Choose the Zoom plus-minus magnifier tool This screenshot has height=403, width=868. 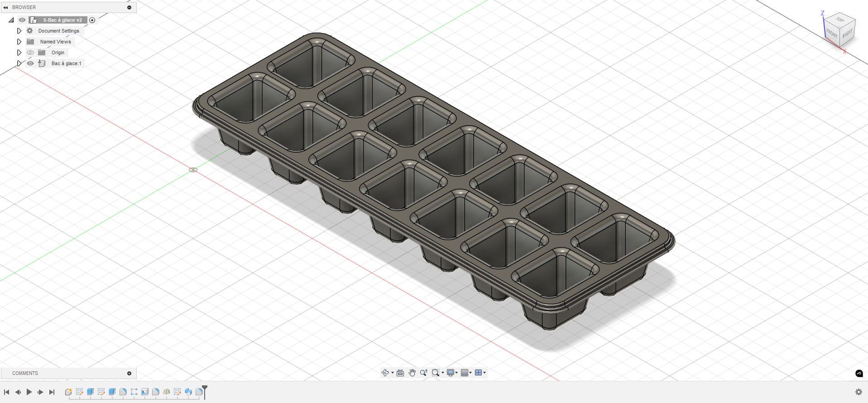click(x=424, y=373)
